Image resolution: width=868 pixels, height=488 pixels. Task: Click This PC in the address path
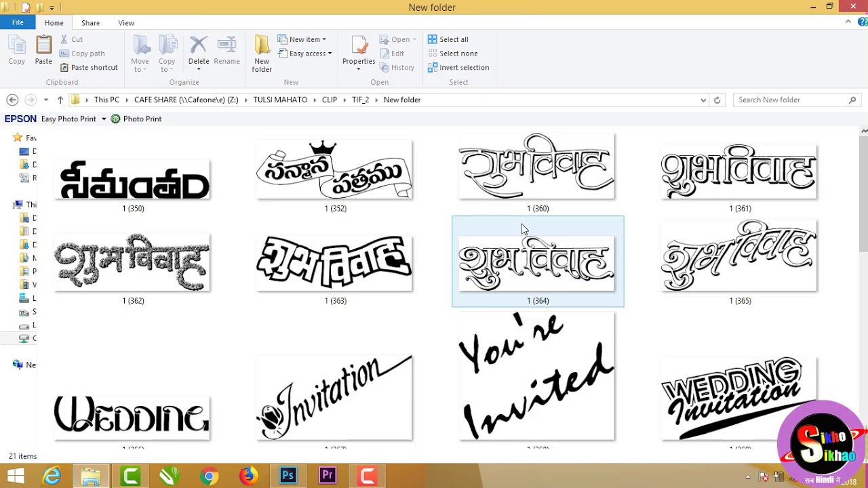[106, 100]
